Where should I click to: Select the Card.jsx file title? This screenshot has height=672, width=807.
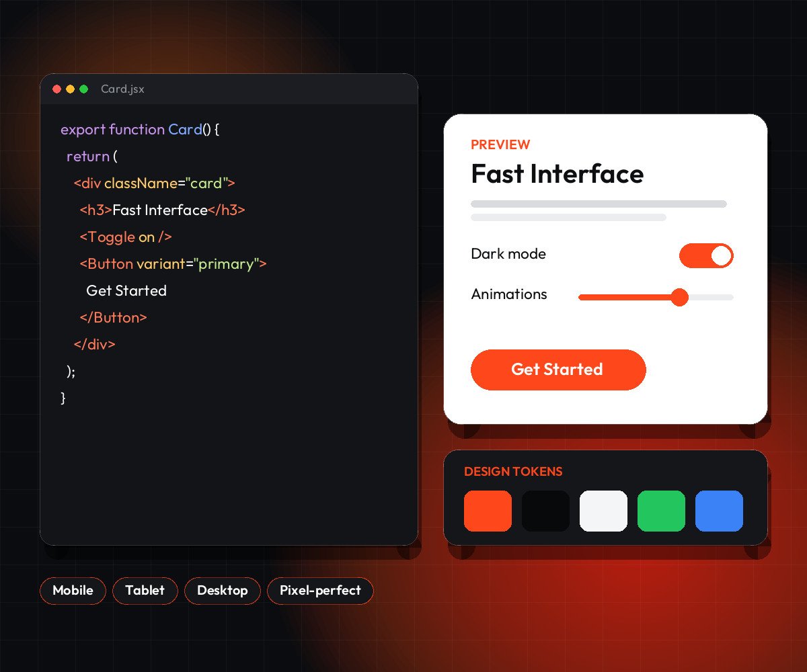[122, 89]
